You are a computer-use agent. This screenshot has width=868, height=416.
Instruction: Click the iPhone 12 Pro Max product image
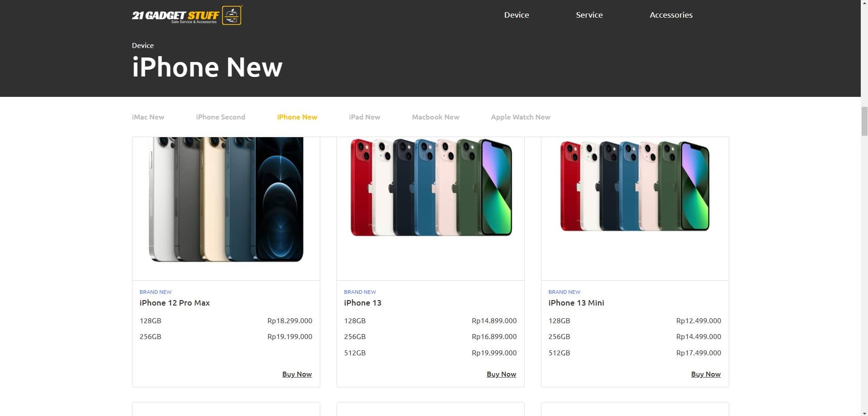click(x=226, y=199)
